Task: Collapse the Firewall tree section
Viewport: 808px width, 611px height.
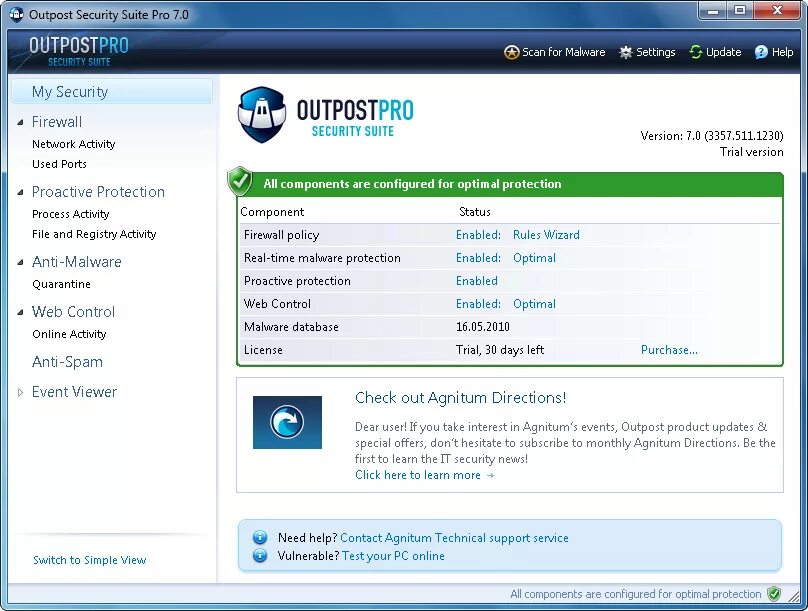Action: point(21,122)
